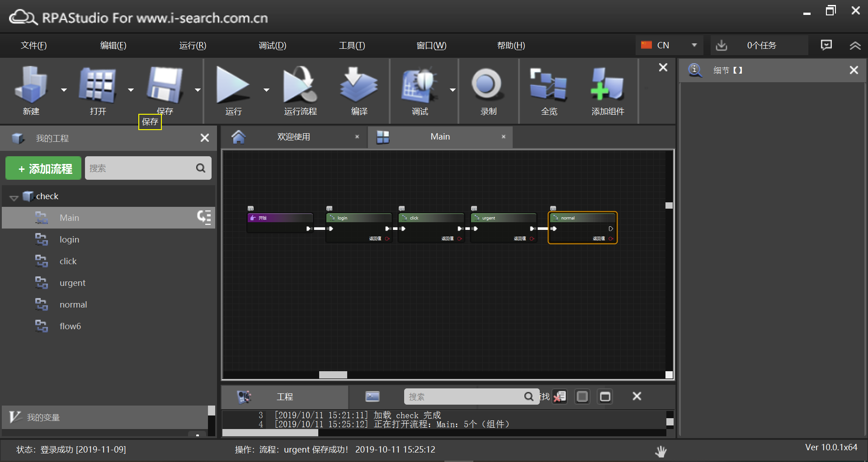Select the login flow in tree

coord(108,239)
